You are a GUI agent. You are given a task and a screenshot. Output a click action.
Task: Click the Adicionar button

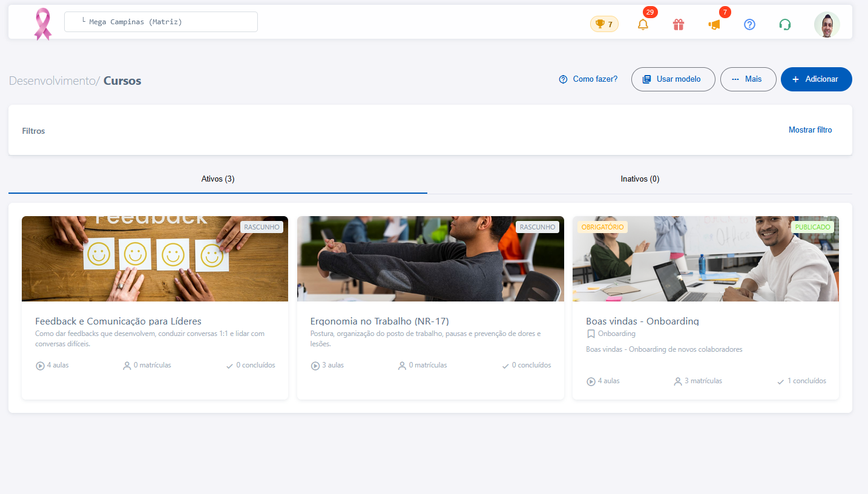[817, 79]
